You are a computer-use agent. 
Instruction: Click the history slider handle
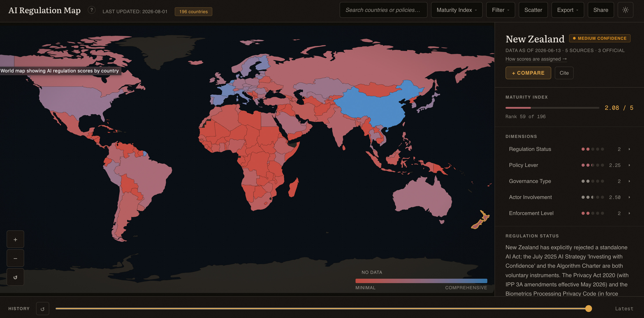point(588,309)
